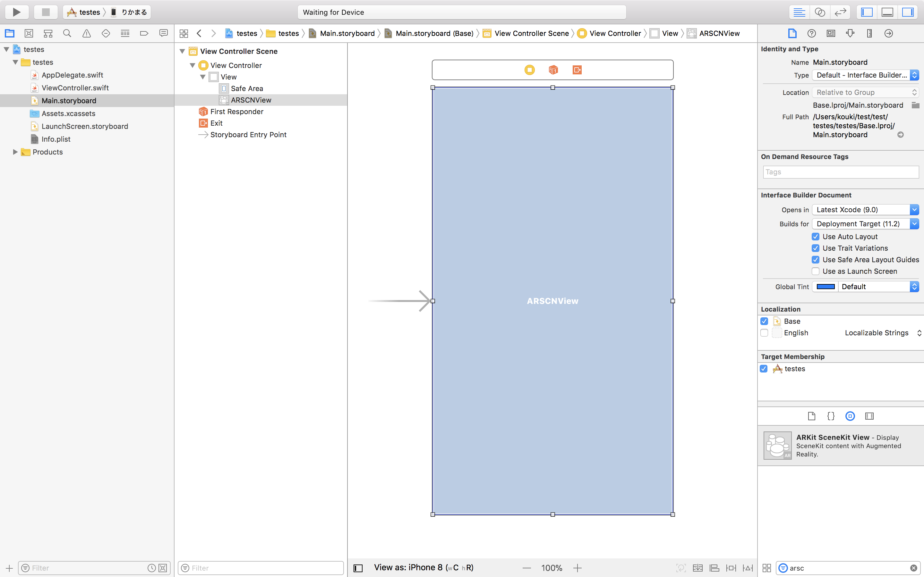Uncheck Use Auto Layout checkbox
Viewport: 924px width, 577px height.
816,237
